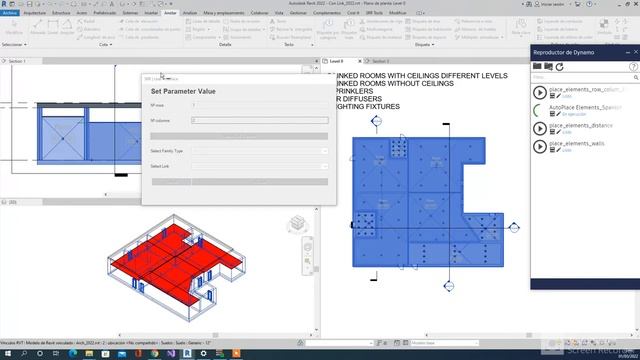Image resolution: width=640 pixels, height=360 pixels.
Task: Open the Modificar ribbon tab
Action: tap(398, 13)
